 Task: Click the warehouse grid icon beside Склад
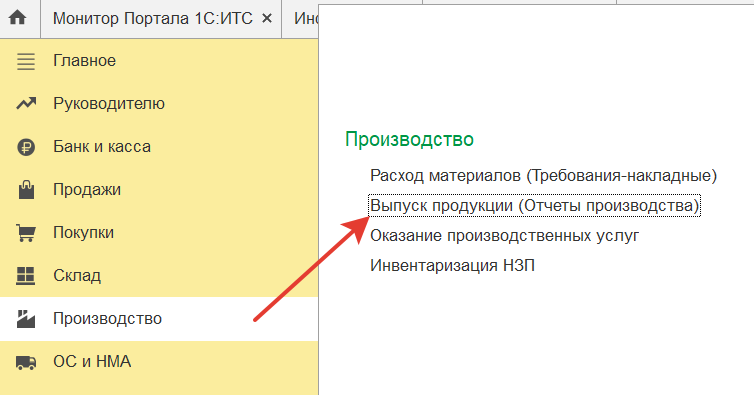point(25,275)
